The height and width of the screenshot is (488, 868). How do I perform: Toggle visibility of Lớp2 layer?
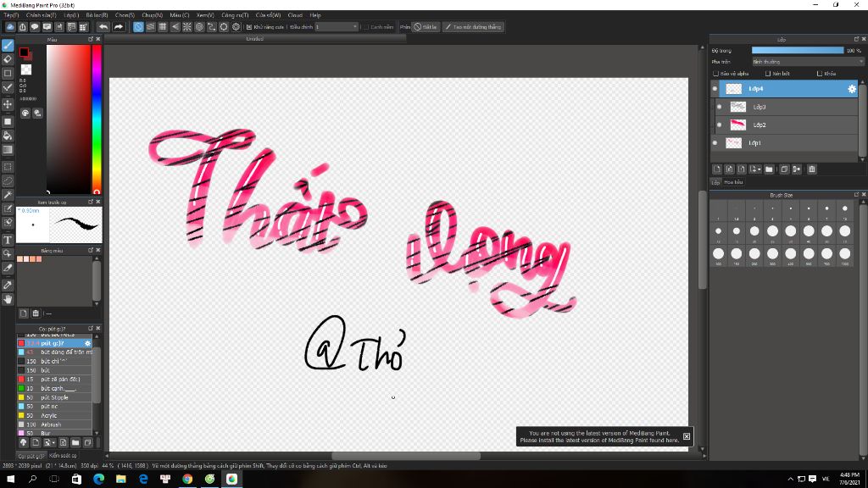tap(719, 125)
